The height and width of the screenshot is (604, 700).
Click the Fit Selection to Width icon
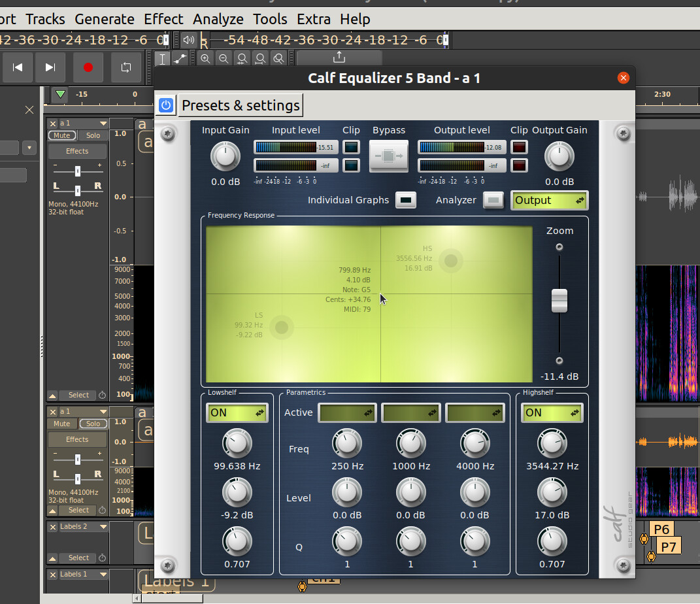tap(242, 58)
